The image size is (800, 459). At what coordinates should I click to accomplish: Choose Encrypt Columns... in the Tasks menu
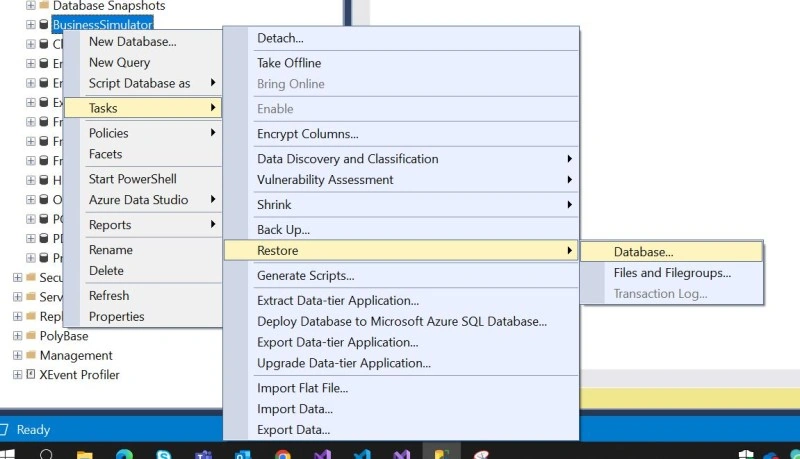(401, 134)
